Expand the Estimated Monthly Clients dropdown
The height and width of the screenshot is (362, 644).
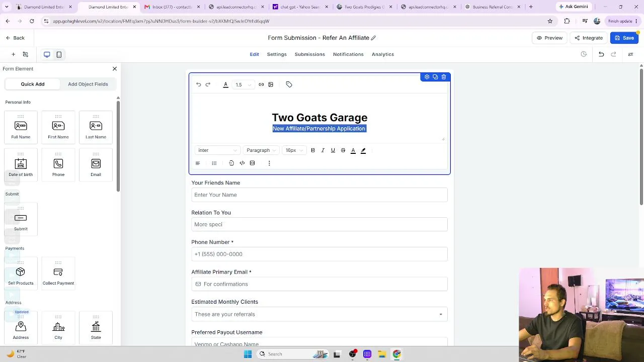click(319, 314)
